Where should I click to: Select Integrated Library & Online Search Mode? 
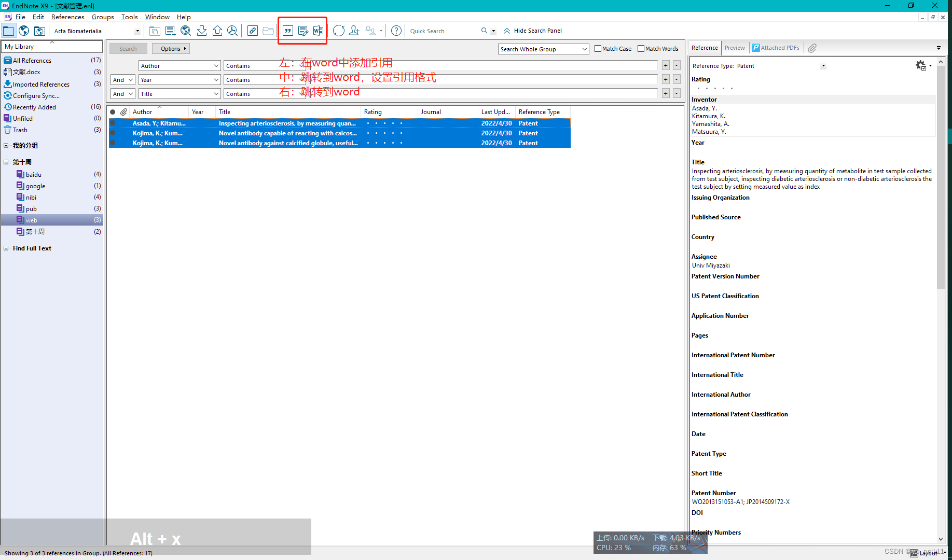click(x=39, y=31)
